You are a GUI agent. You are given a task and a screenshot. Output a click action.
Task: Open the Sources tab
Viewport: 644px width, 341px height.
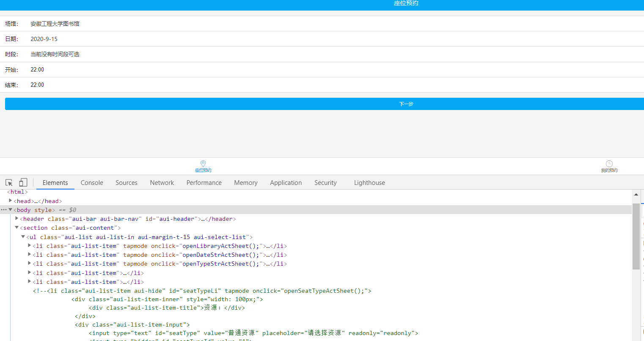[x=127, y=183]
